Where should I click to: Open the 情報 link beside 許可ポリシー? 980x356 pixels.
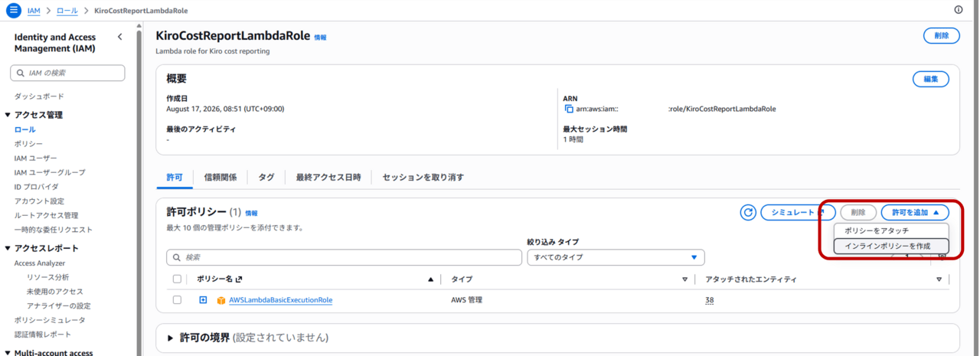[251, 213]
